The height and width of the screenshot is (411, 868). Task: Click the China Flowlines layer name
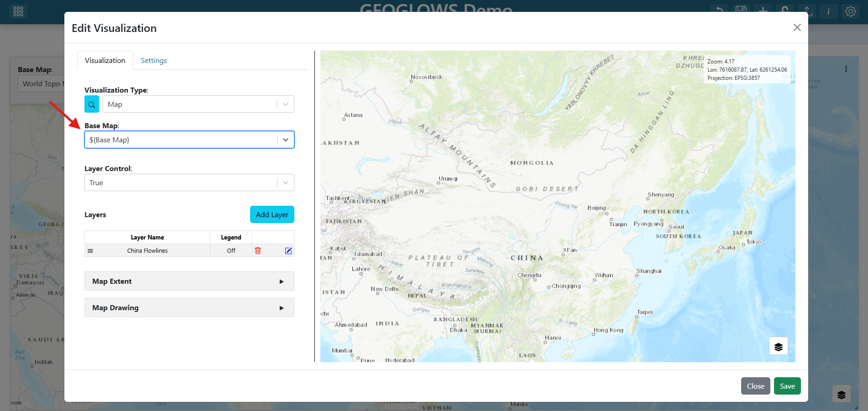[147, 251]
